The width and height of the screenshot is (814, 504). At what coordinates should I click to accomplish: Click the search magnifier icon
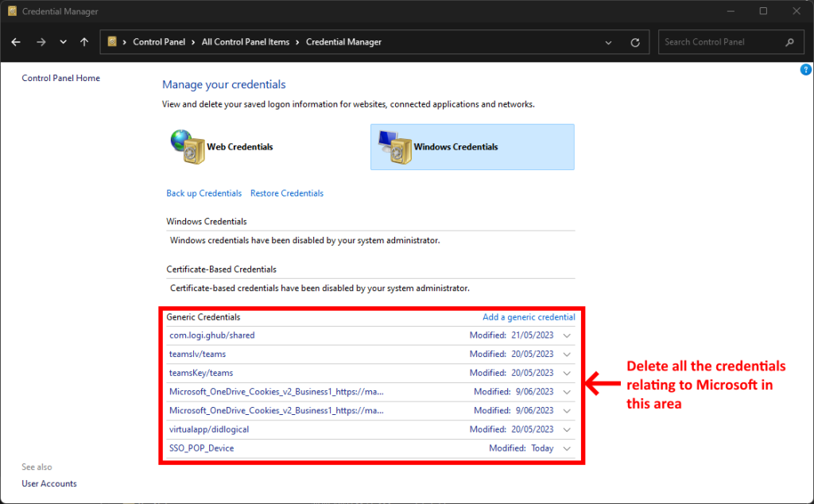pos(789,42)
